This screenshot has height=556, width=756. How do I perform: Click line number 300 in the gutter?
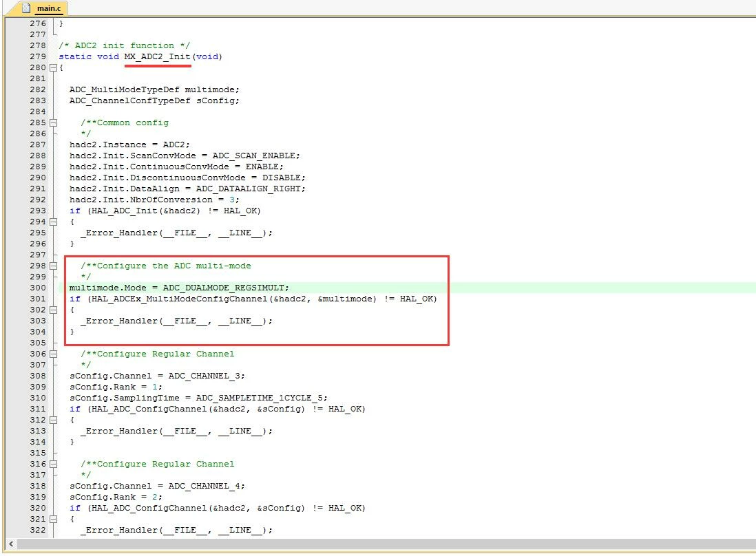(x=38, y=288)
